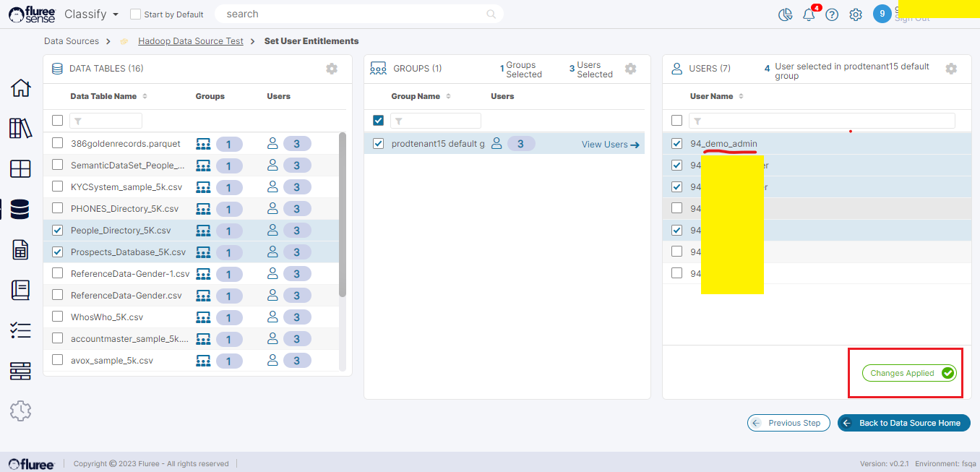This screenshot has width=980, height=472.
Task: Open settings gear in the top header
Action: (x=856, y=14)
